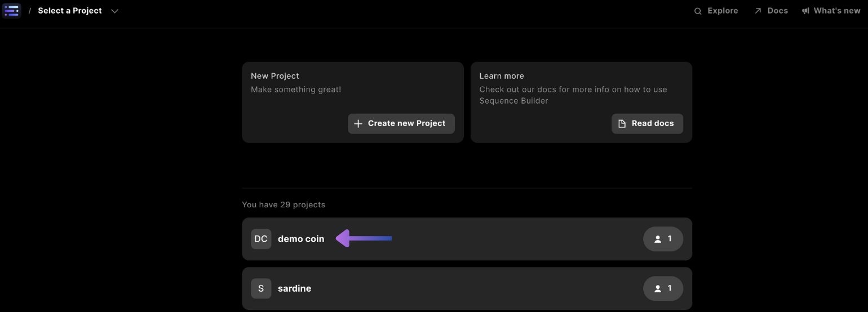Click the DC avatar for demo coin
The image size is (868, 312).
(x=261, y=239)
